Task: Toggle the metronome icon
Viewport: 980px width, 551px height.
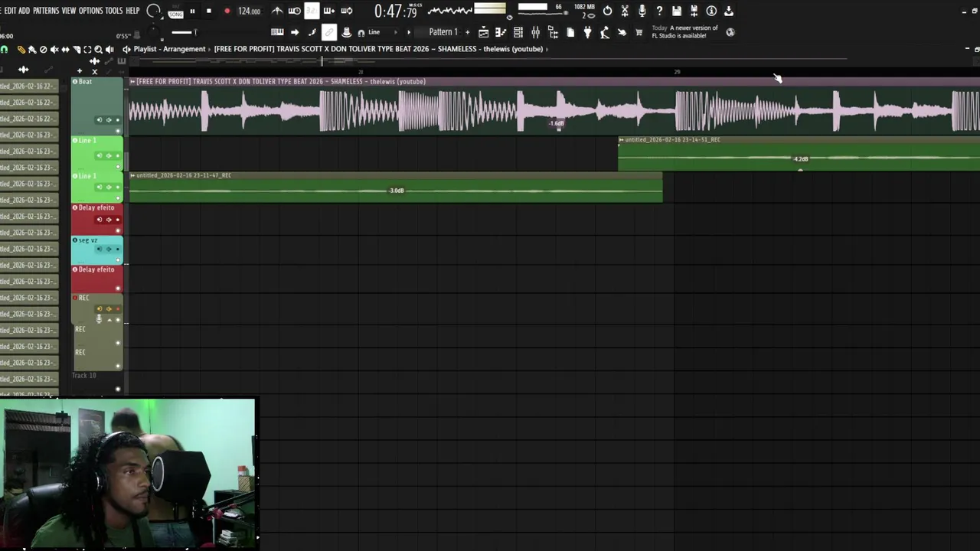Action: click(277, 11)
